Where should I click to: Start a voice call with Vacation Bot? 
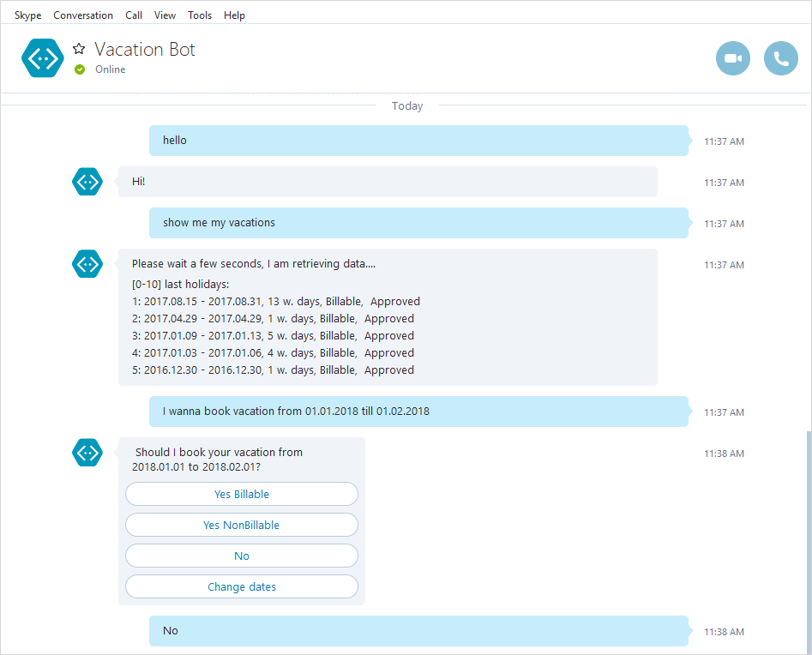pyautogui.click(x=781, y=58)
